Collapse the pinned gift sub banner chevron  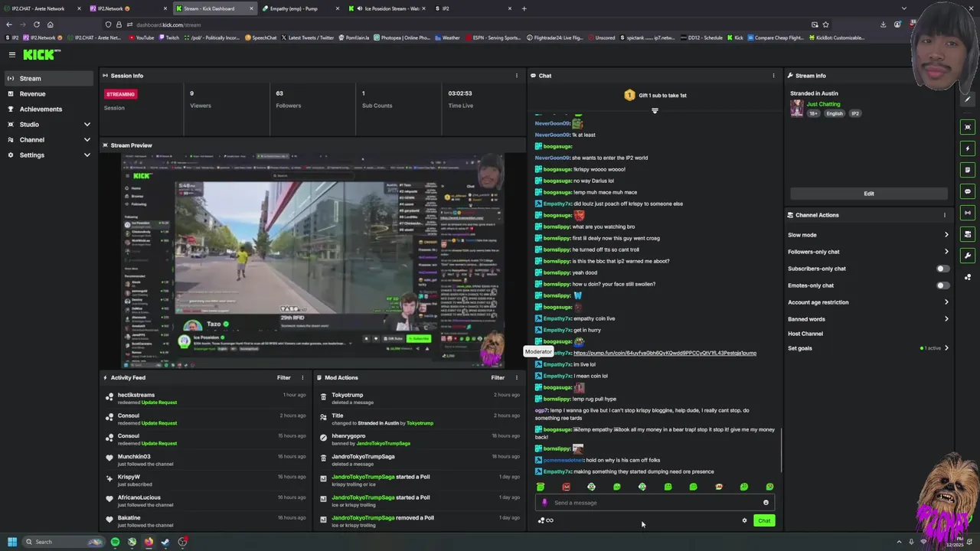click(x=655, y=110)
